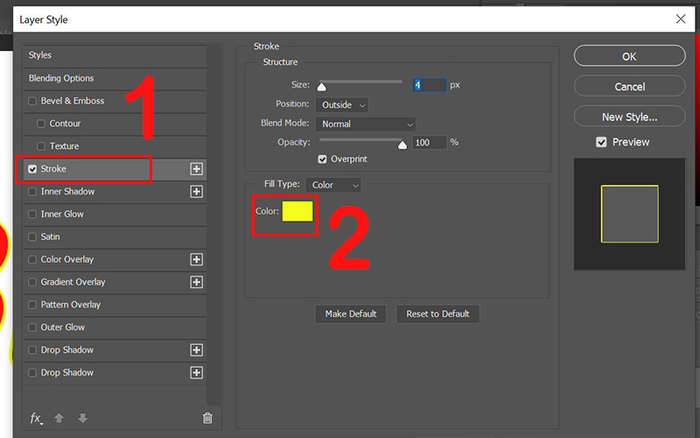Image resolution: width=700 pixels, height=438 pixels.
Task: Close the Layer Style dialog
Action: (x=680, y=19)
